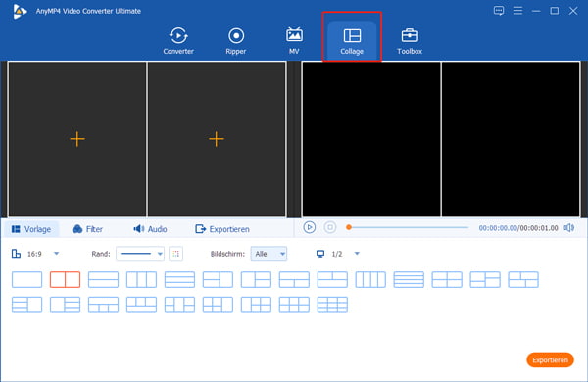Play the preview video
The height and width of the screenshot is (382, 588).
coord(310,227)
